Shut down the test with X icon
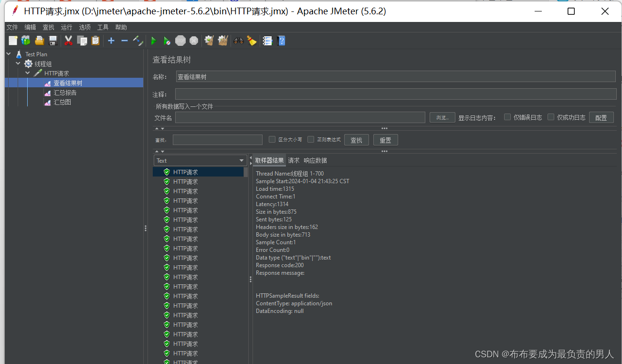 click(x=193, y=41)
